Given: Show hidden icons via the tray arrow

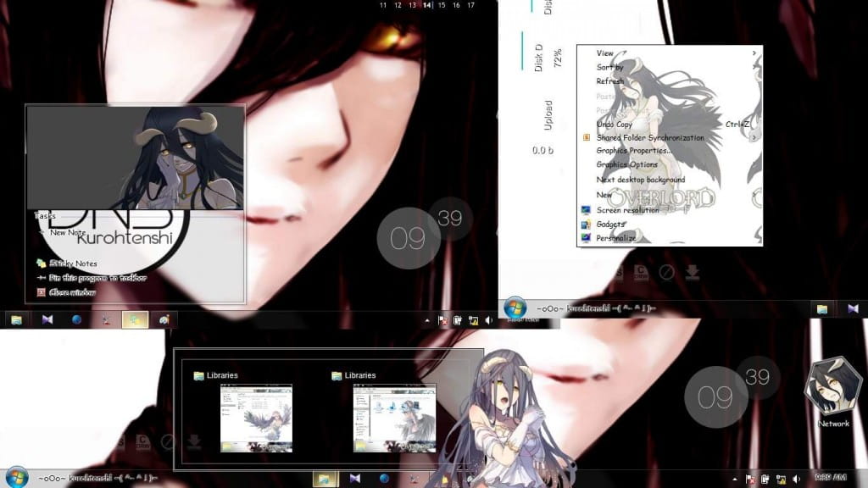Looking at the screenshot, I should tap(427, 320).
